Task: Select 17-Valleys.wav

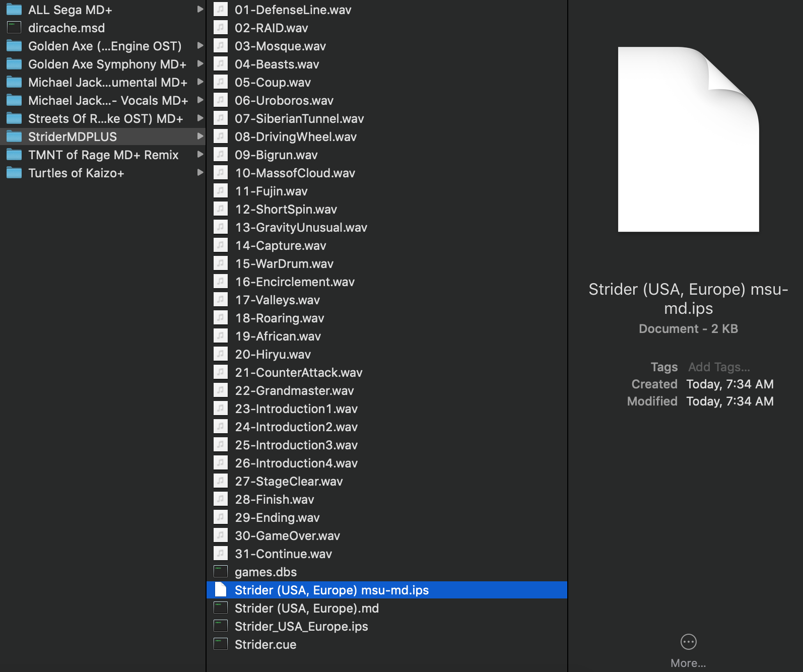Action: click(x=277, y=300)
